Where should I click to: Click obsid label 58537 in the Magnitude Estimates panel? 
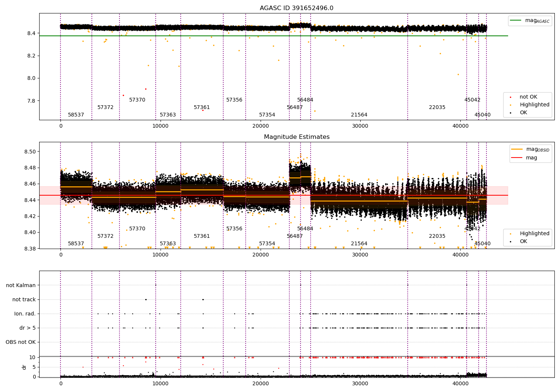(76, 244)
